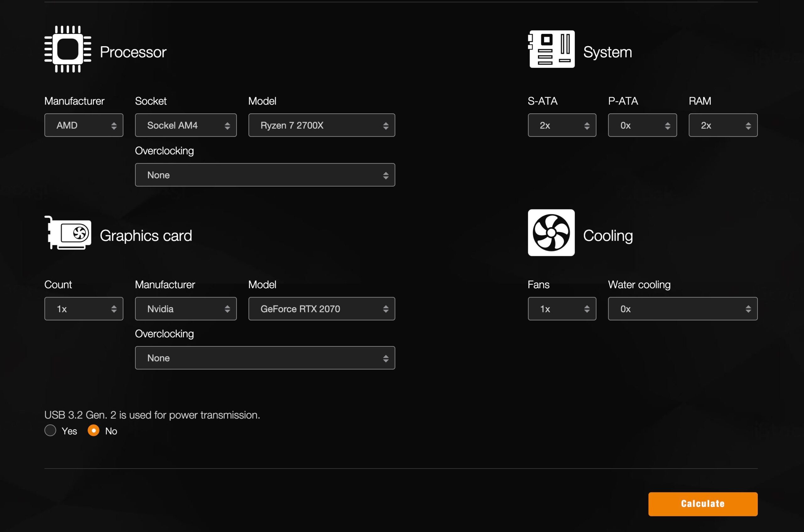Image resolution: width=804 pixels, height=532 pixels.
Task: Click the Graphics card icon
Action: [x=68, y=233]
